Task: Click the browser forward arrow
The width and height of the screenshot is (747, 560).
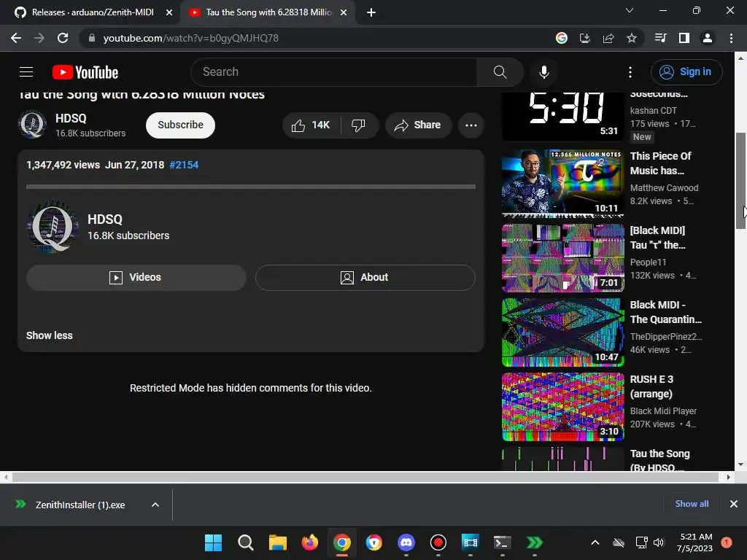Action: click(x=39, y=38)
